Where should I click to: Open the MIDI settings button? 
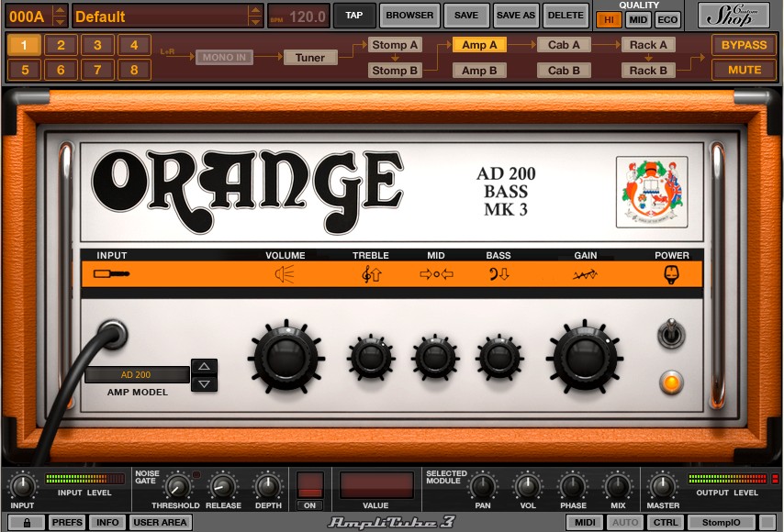point(585,523)
